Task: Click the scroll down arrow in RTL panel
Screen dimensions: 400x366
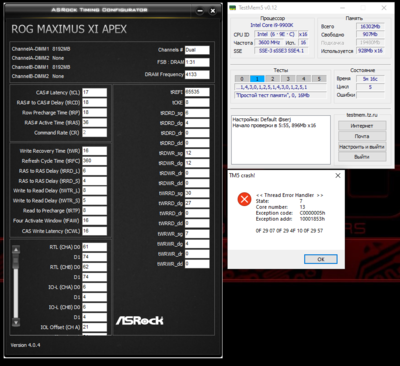Action: [x=16, y=322]
